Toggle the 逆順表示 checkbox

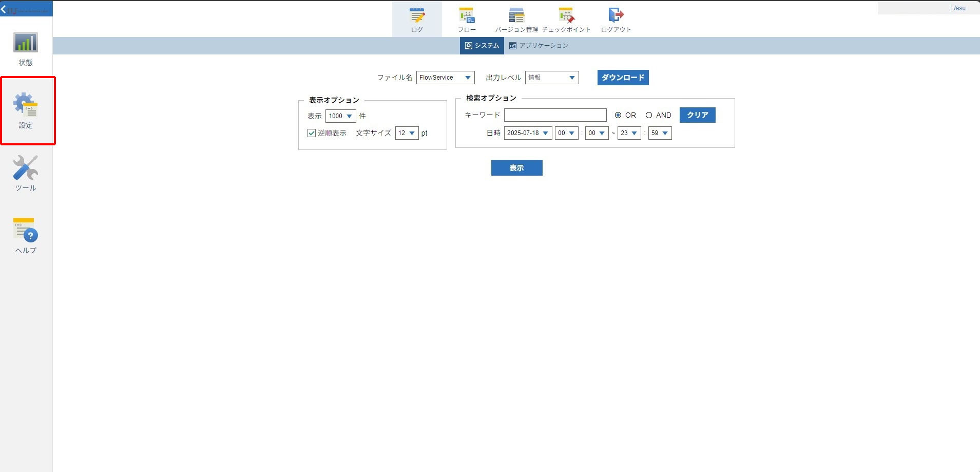point(312,133)
